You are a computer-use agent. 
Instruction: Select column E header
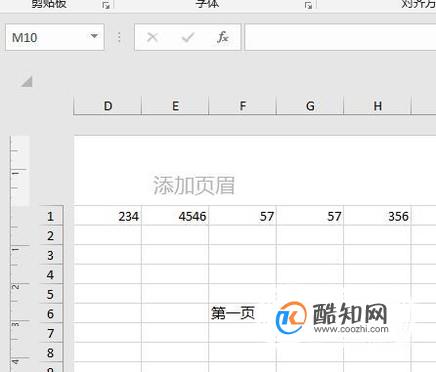pyautogui.click(x=175, y=106)
